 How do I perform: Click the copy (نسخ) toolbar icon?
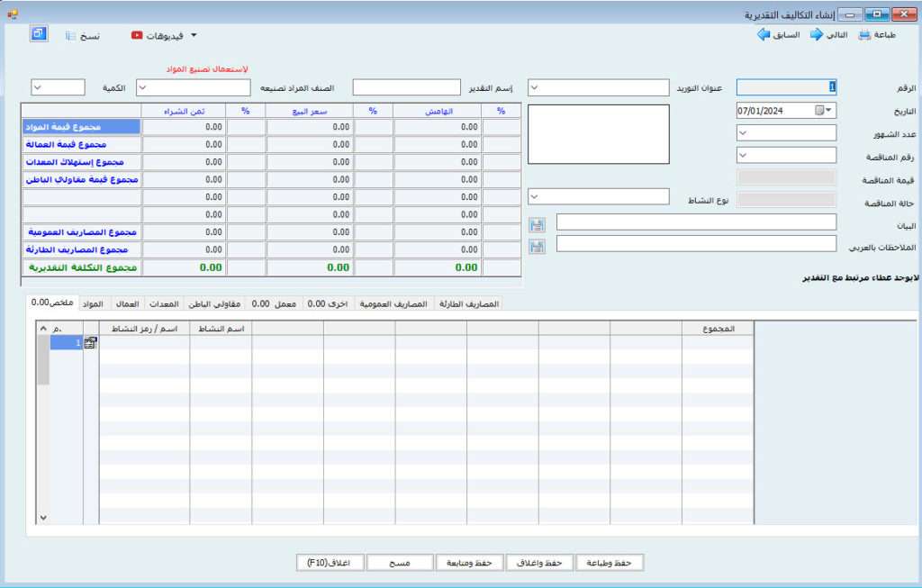(x=71, y=36)
